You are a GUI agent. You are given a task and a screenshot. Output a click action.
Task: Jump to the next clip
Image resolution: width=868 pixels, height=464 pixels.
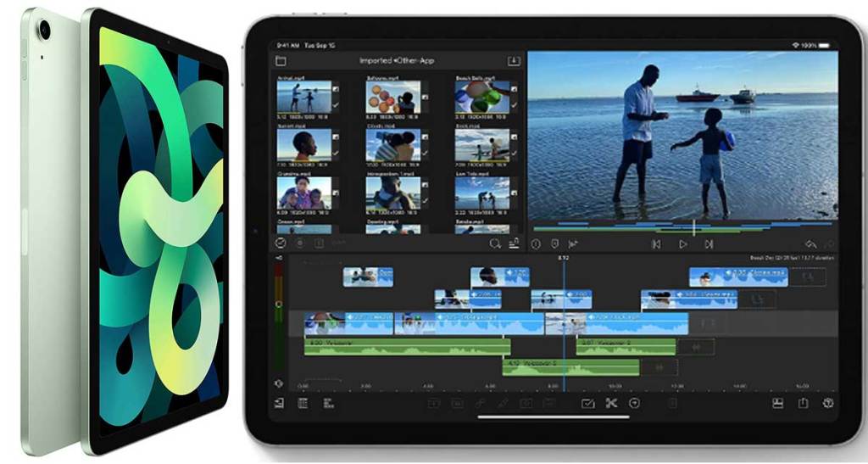coord(709,243)
